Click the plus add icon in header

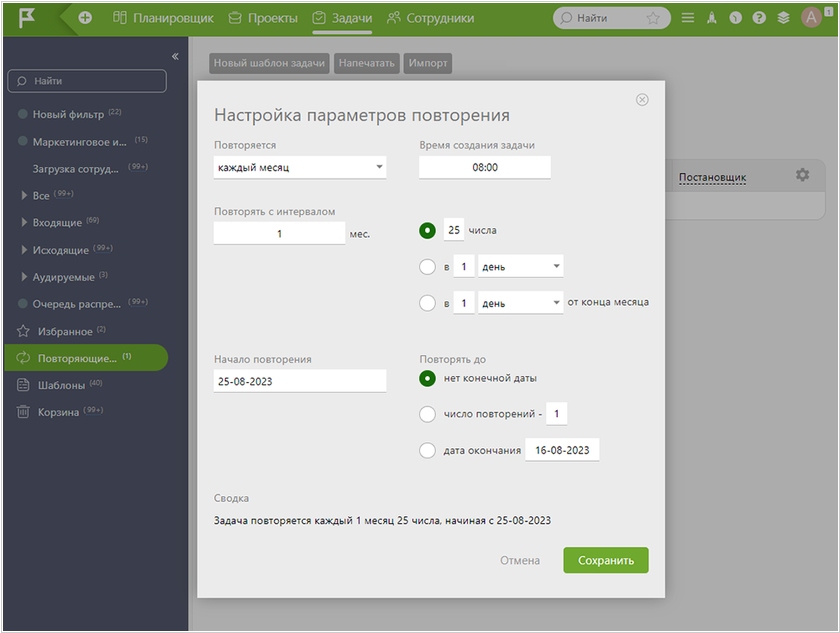tap(85, 18)
